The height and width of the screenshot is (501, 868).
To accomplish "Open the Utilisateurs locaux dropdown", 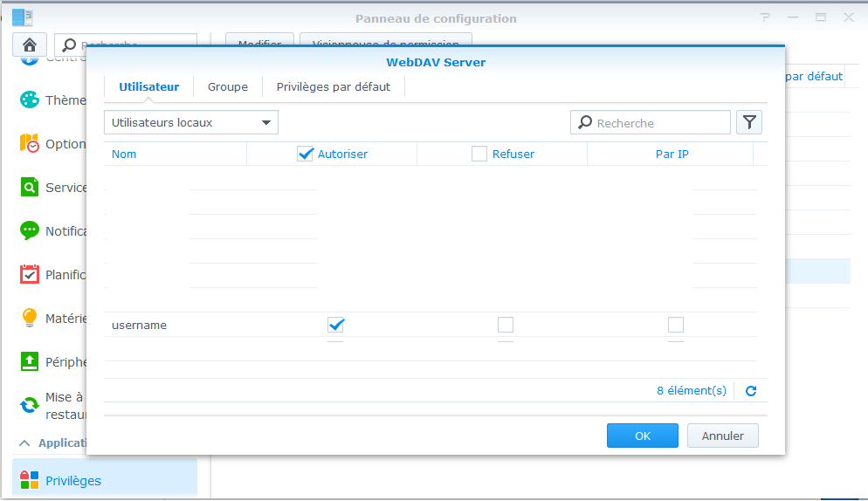I will click(x=191, y=122).
